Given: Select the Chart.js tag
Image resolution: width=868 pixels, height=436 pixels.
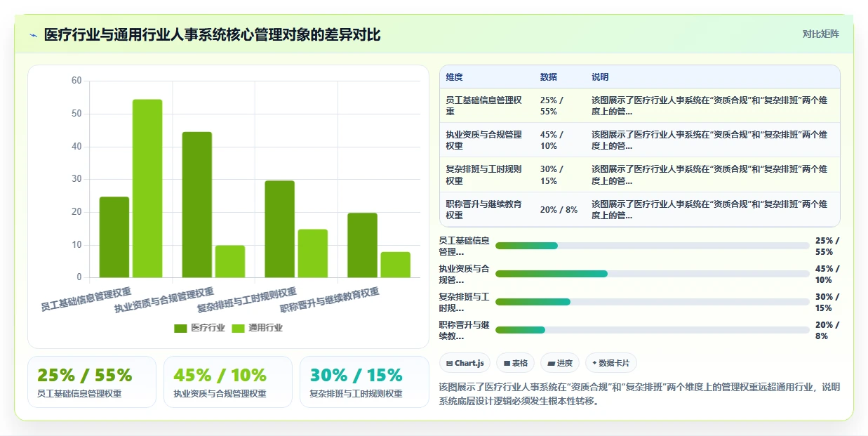Looking at the screenshot, I should point(465,363).
